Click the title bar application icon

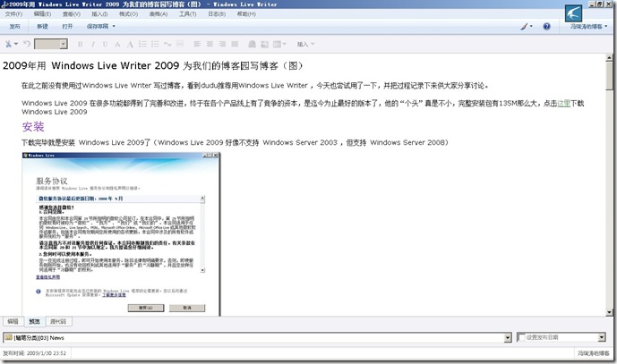coord(4,4)
